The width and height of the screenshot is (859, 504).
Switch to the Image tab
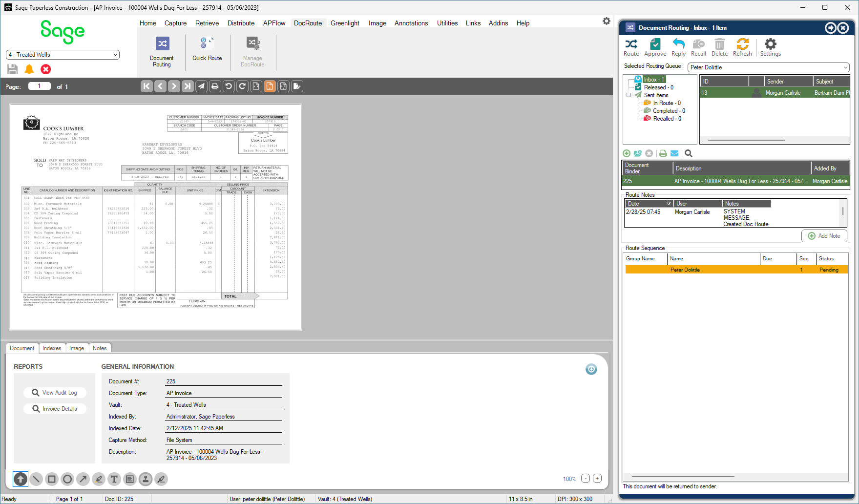coord(77,348)
